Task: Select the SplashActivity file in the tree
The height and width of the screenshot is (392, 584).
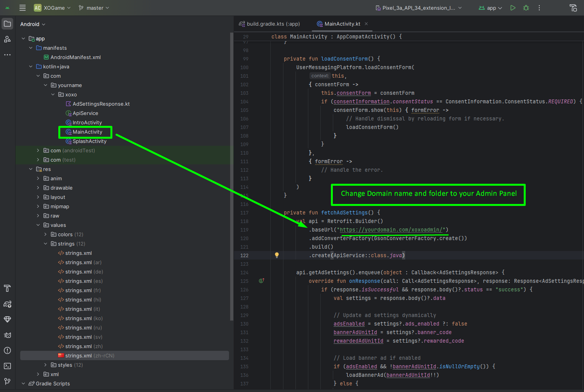Action: (89, 141)
